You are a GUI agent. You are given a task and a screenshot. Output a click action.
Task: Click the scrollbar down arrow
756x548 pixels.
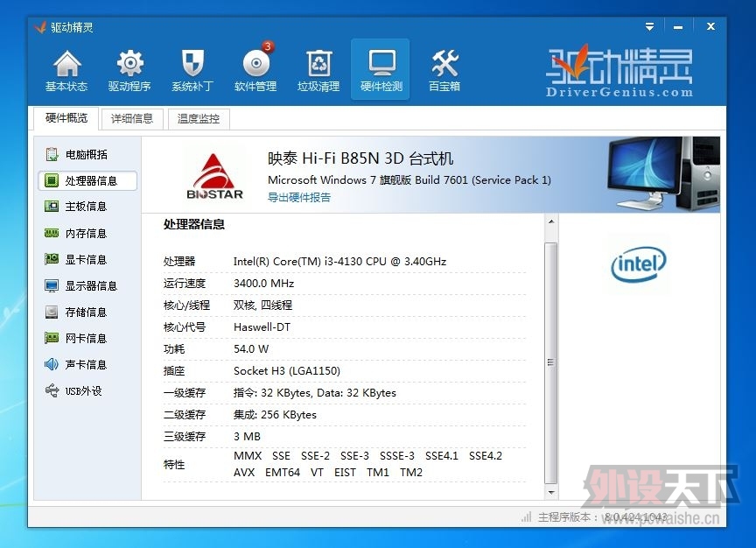click(551, 493)
